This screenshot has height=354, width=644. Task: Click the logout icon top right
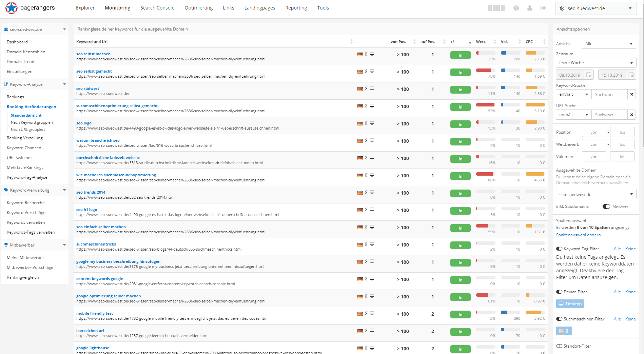click(x=543, y=8)
